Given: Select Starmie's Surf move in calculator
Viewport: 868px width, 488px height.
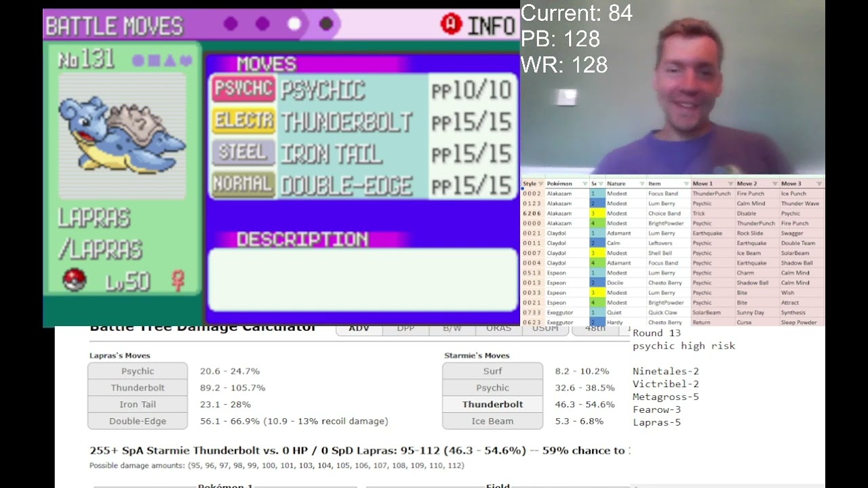Looking at the screenshot, I should (x=492, y=371).
